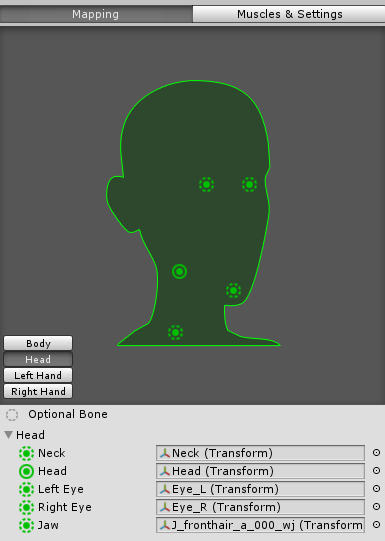
Task: Open object picker for Neck transform field
Action: (376, 453)
